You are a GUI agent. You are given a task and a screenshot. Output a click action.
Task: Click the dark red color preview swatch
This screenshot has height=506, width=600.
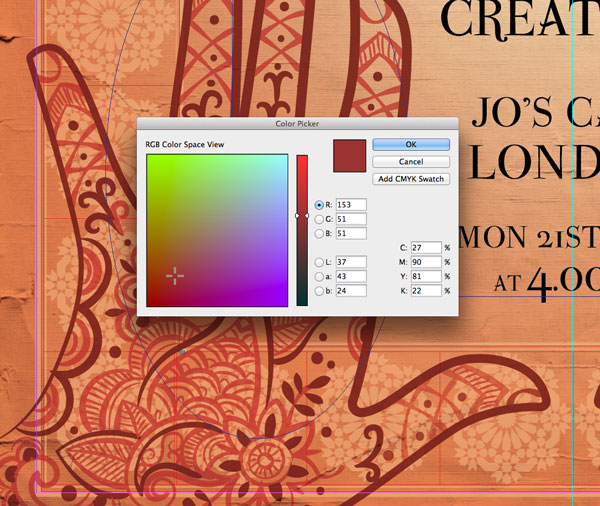(x=349, y=155)
